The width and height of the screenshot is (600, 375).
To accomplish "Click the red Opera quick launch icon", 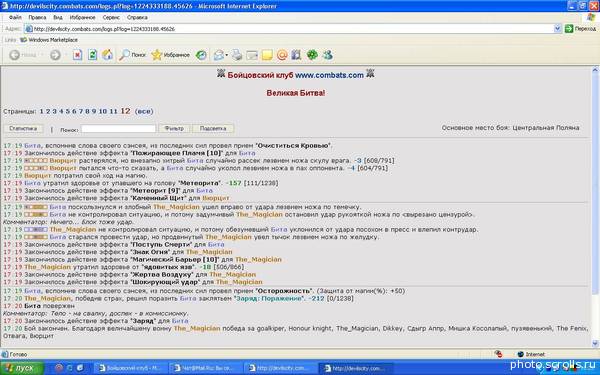I will (x=59, y=368).
